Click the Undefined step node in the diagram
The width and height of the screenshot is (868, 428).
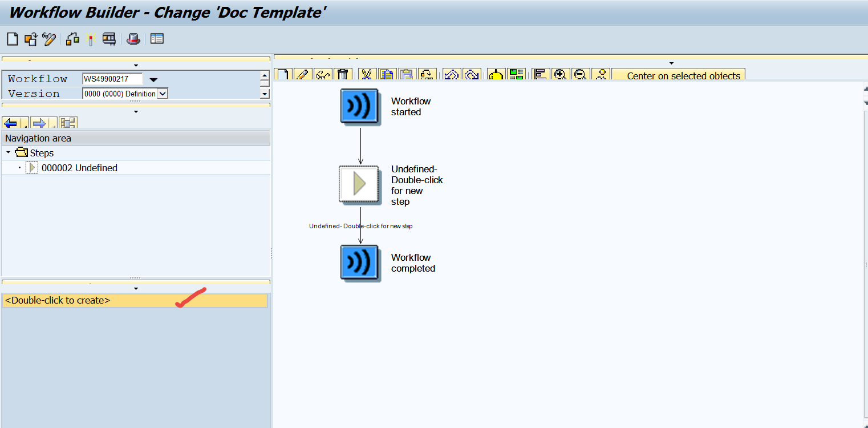359,184
